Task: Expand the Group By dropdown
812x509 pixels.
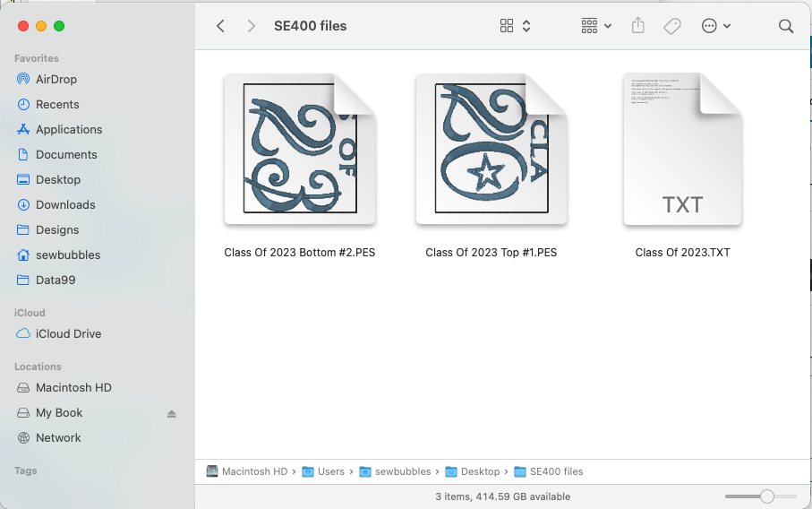Action: tap(596, 26)
